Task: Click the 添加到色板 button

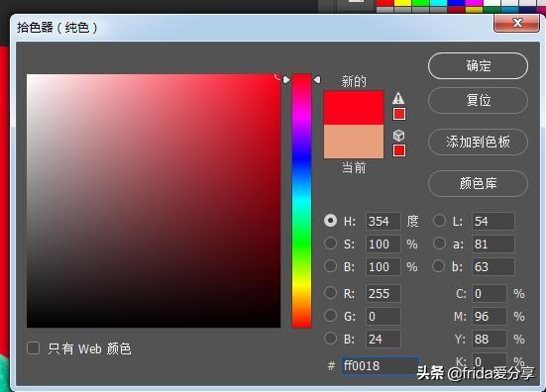Action: click(x=478, y=142)
